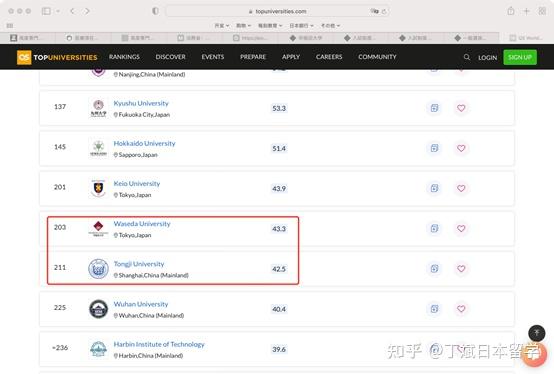
Task: Open the Careers menu
Action: click(x=329, y=57)
